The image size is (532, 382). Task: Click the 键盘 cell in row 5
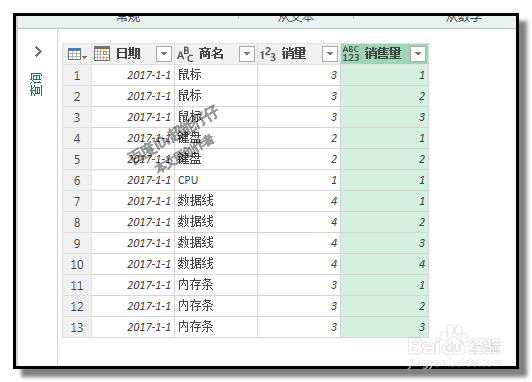coord(216,159)
